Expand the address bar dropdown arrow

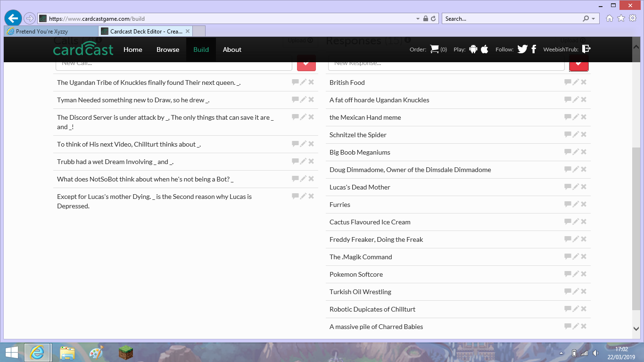[x=418, y=19]
